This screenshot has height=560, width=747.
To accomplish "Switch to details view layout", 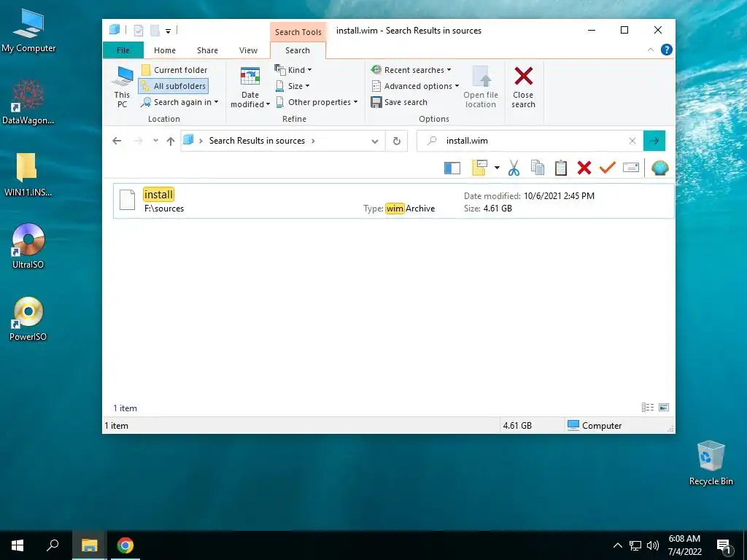I will point(648,407).
